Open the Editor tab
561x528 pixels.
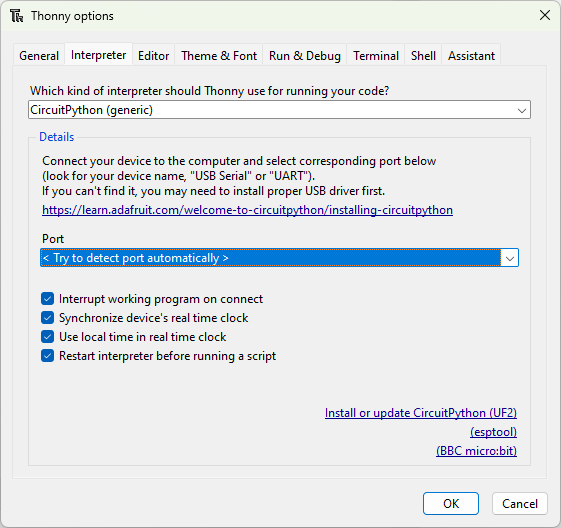(x=153, y=56)
